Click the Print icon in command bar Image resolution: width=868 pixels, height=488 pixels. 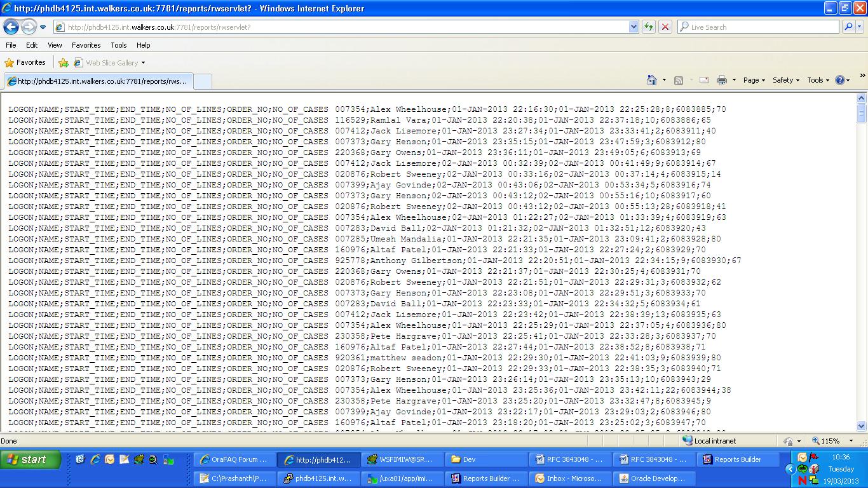[722, 80]
